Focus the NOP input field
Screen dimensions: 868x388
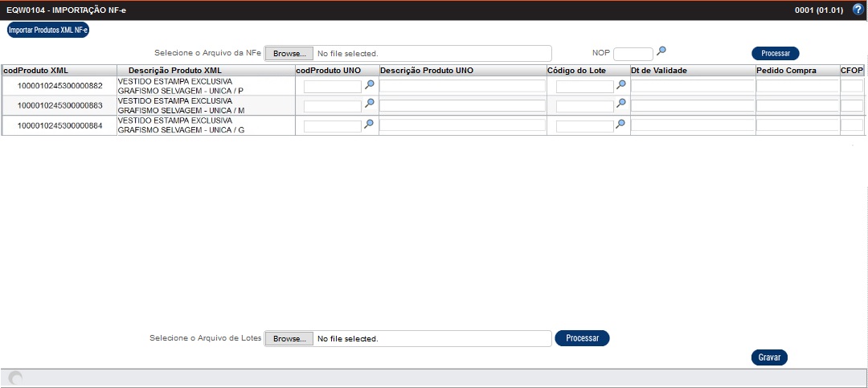point(633,54)
